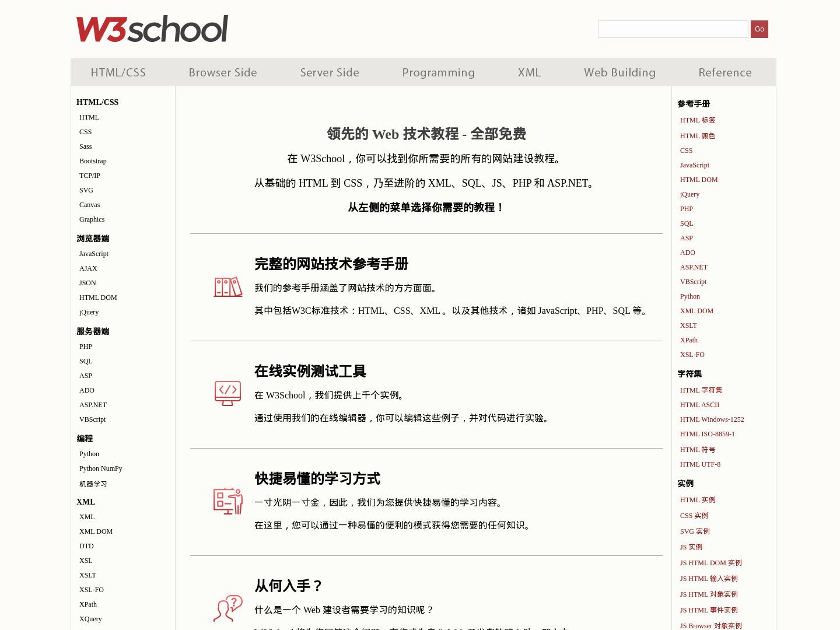840x630 pixels.
Task: Open Sass tutorial in left sidebar
Action: click(x=86, y=146)
